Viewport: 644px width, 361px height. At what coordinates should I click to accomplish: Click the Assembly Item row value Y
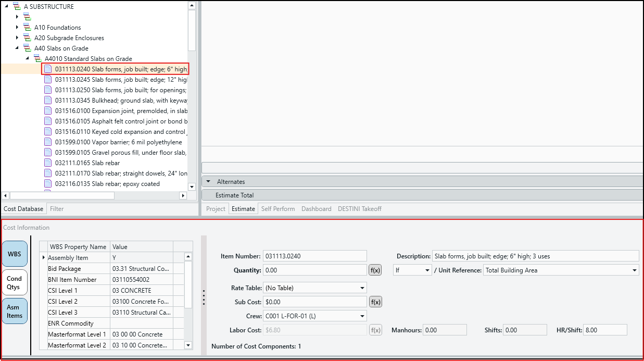pos(141,258)
